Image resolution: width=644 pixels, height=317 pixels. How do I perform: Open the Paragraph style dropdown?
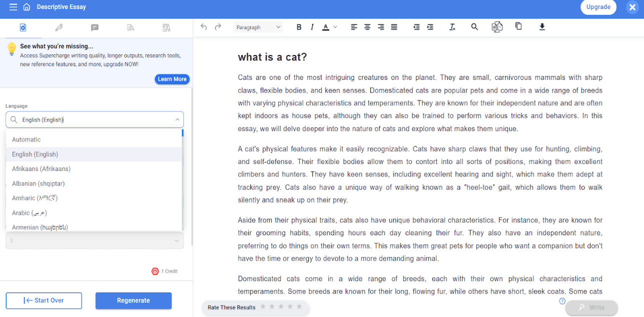258,27
